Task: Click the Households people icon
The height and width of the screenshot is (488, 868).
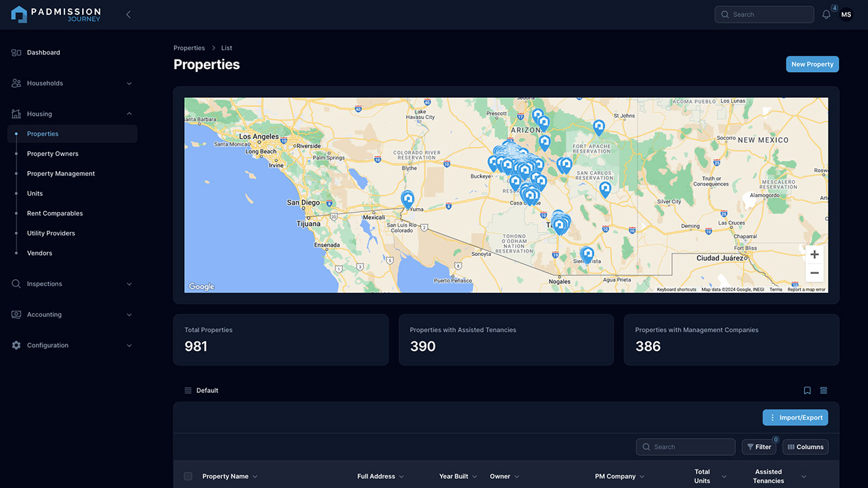Action: [x=16, y=84]
